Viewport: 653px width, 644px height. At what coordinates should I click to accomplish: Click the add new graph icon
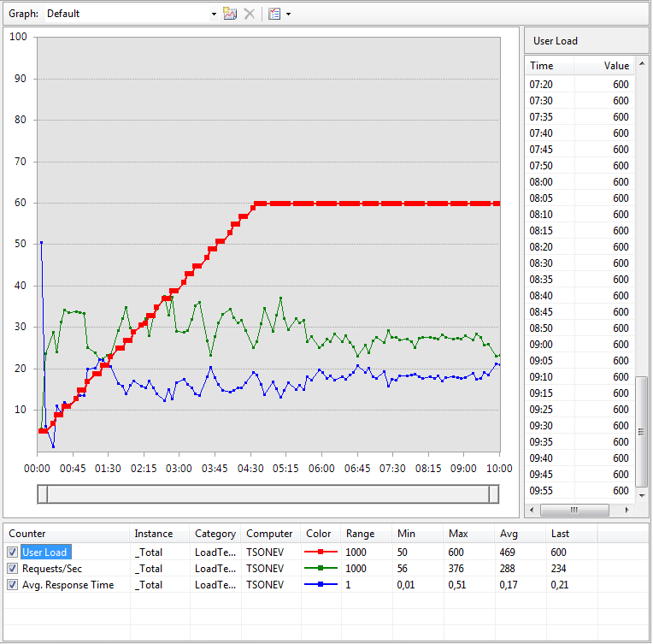pos(230,14)
